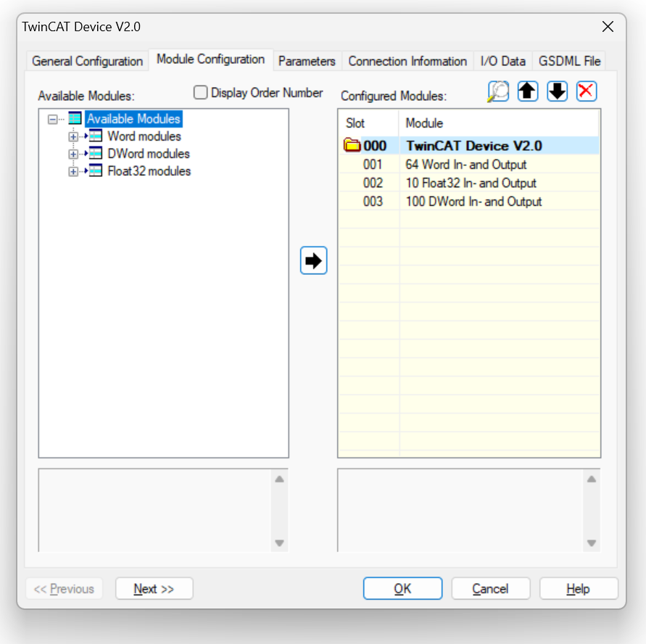Screen dimensions: 646x644
Task: Click the Next >> button
Action: 154,588
